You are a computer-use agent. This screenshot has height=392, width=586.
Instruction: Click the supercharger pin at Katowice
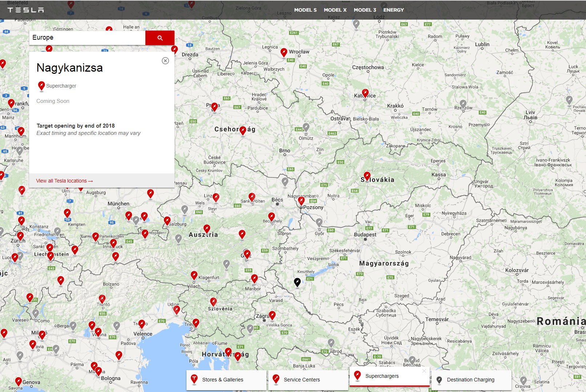pos(365,93)
